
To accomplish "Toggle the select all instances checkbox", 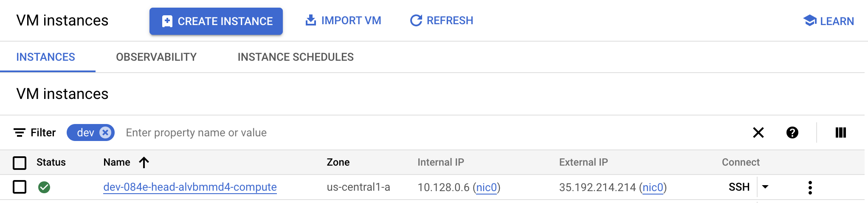I will 20,163.
